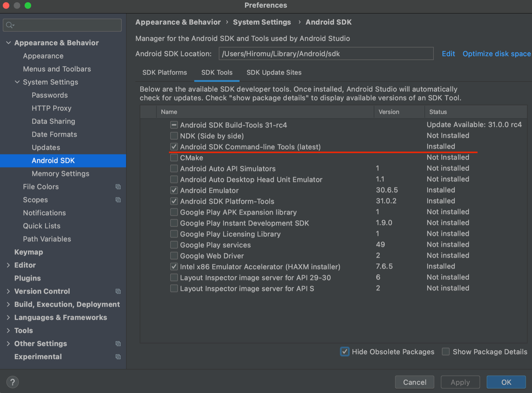
Task: Click the project-level icon next to File Colors
Action: coord(118,187)
